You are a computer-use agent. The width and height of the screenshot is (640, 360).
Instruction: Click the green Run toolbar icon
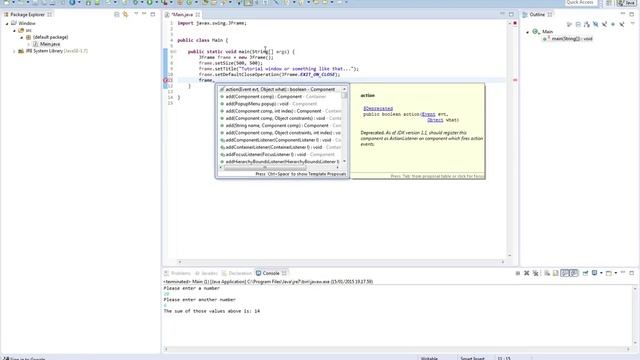[149, 2]
